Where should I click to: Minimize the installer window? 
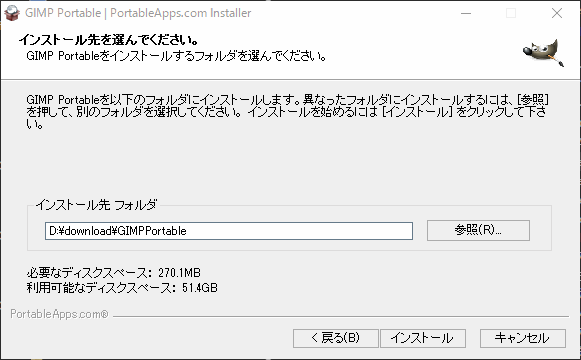466,13
